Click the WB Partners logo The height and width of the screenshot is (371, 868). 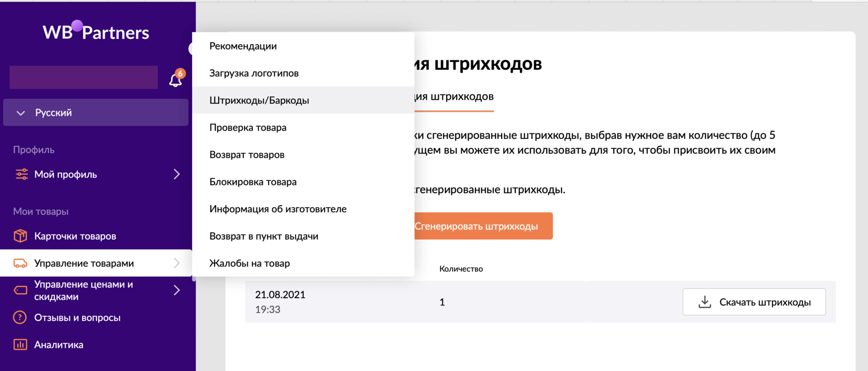pos(96,32)
